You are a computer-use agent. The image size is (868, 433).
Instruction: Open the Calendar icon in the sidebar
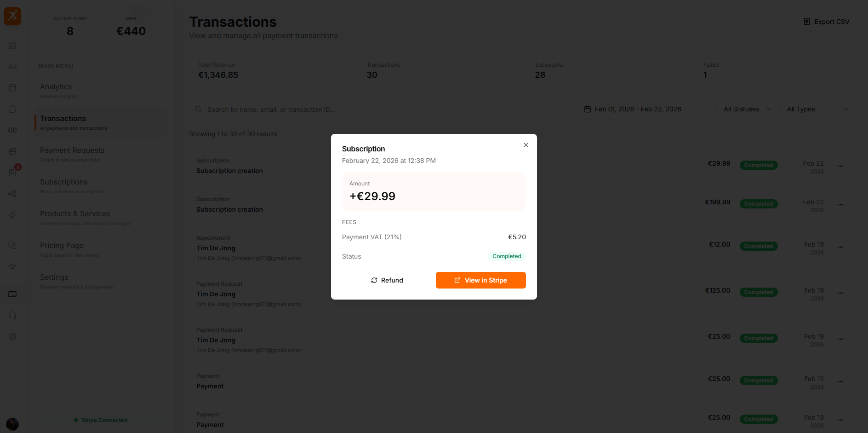(x=12, y=87)
